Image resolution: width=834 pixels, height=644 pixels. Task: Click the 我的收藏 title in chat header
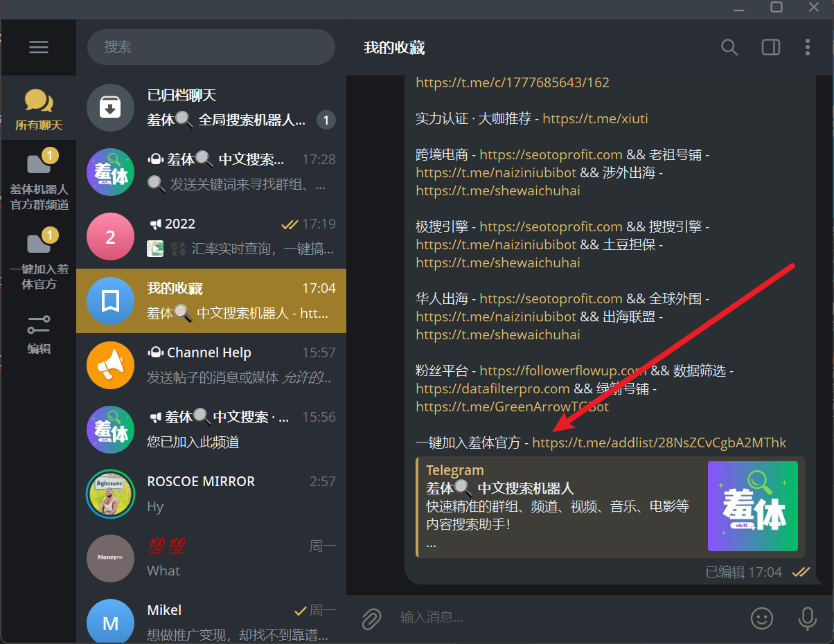coord(394,47)
